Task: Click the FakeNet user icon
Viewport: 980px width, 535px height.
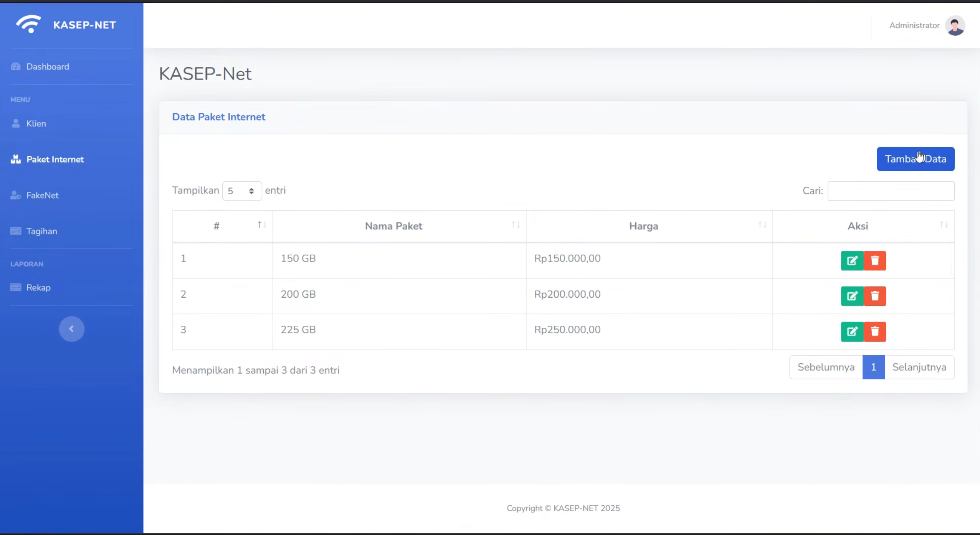Action: [16, 195]
